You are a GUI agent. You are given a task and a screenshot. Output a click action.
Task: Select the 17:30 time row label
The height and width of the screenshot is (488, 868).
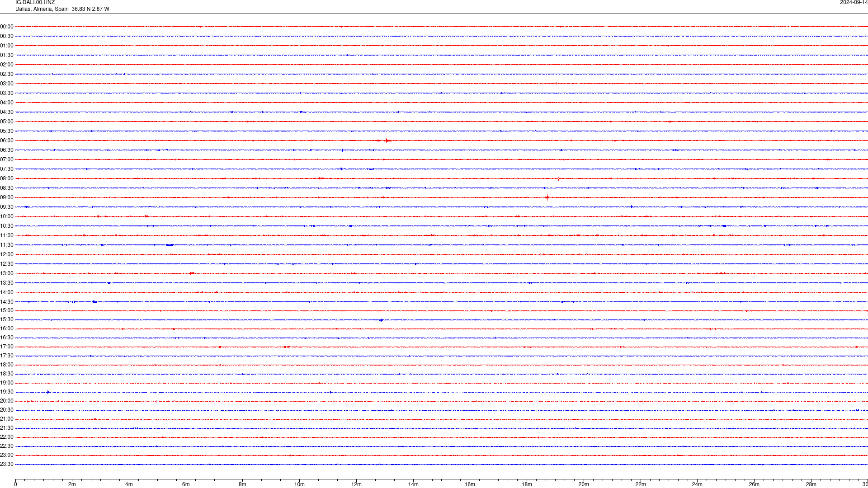[x=7, y=356]
